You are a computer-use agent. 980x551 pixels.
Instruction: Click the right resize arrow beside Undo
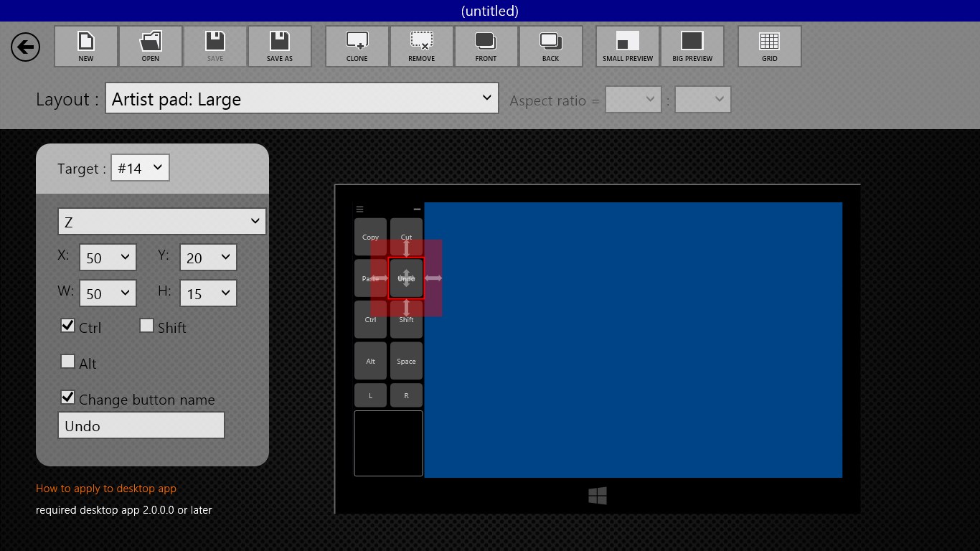tap(433, 278)
